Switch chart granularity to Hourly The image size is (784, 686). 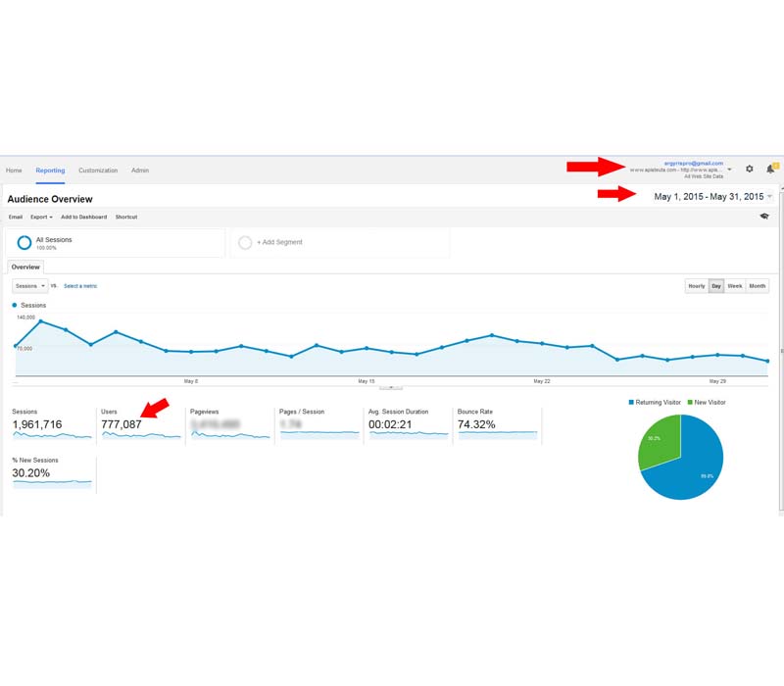click(696, 286)
